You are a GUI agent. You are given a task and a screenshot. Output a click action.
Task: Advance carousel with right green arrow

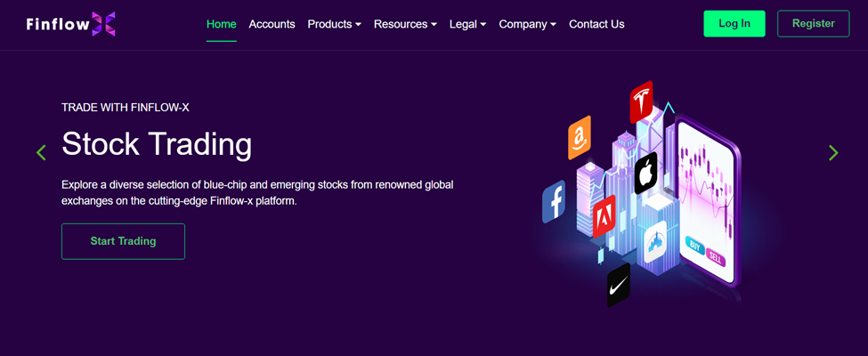[833, 152]
